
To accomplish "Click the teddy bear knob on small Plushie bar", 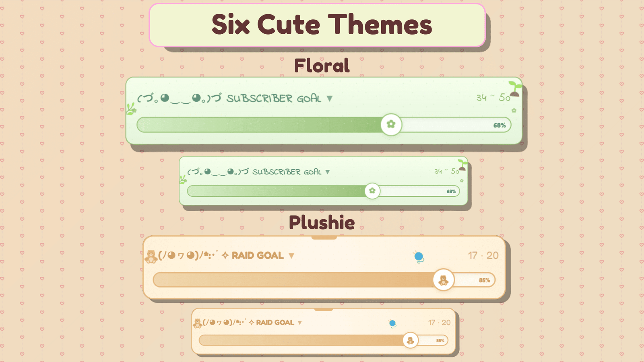I will point(411,340).
